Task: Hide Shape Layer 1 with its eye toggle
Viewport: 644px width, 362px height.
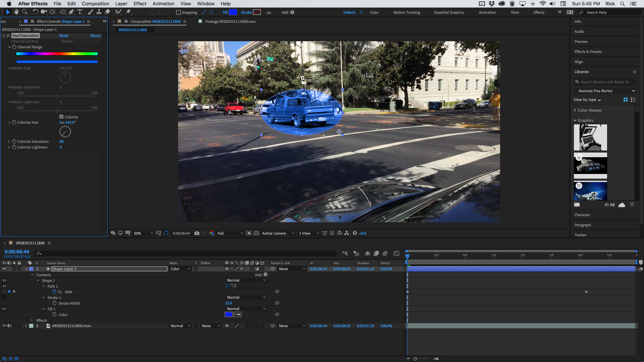Action: pyautogui.click(x=4, y=268)
